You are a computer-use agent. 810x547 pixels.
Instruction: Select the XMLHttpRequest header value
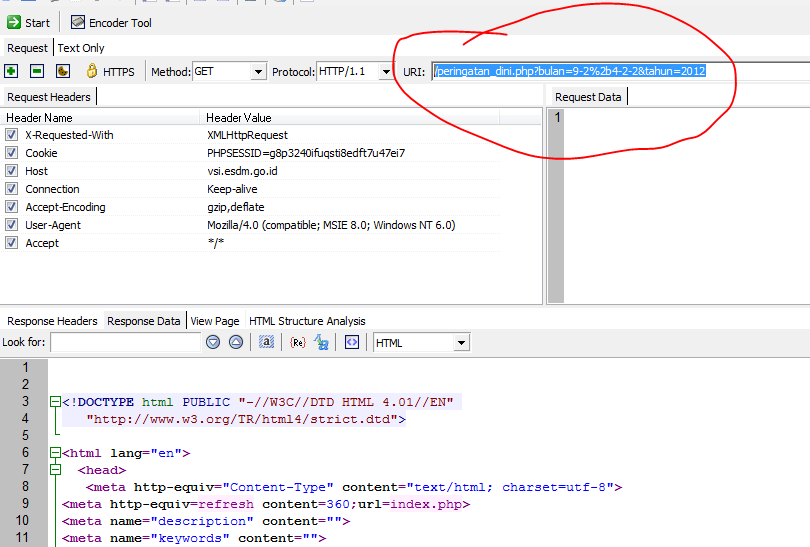point(247,135)
